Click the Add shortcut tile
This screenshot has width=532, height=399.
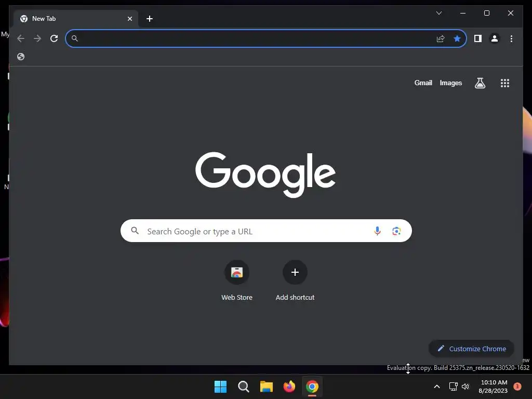(x=295, y=281)
